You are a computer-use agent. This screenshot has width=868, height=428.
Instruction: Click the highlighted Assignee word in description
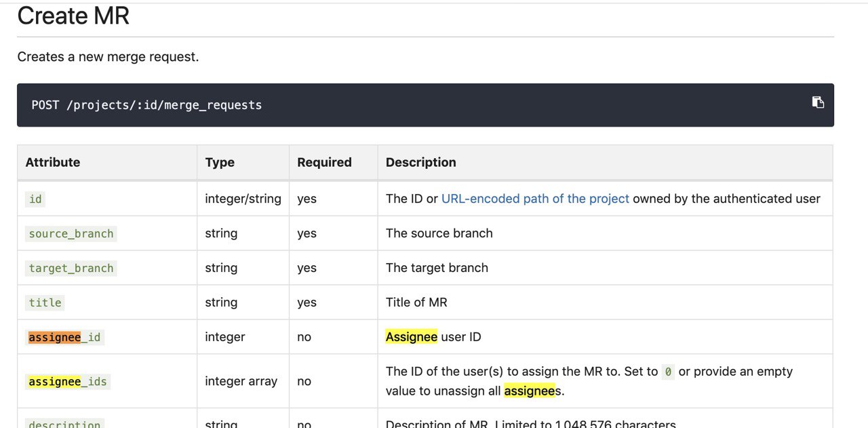point(411,337)
